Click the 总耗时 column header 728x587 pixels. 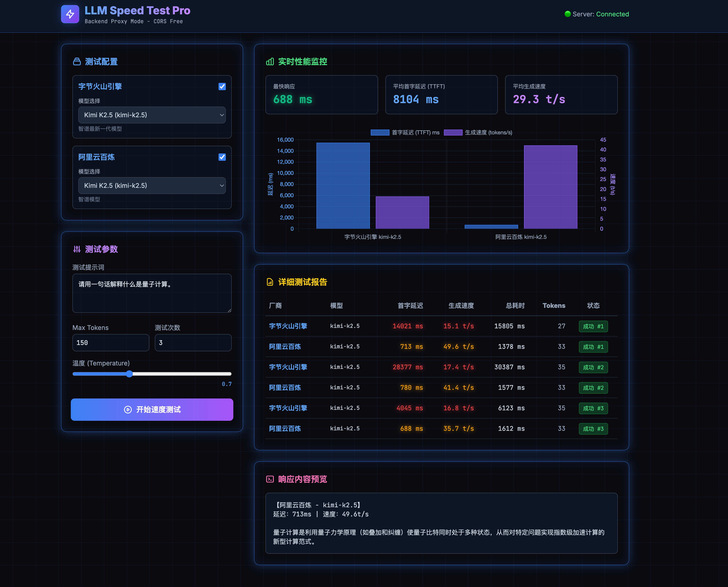(515, 306)
